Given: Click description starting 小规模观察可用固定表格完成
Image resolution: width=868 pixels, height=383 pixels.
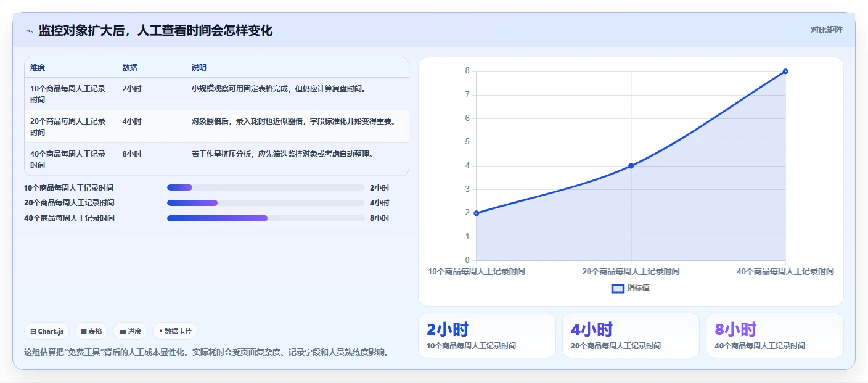Looking at the screenshot, I should [279, 89].
